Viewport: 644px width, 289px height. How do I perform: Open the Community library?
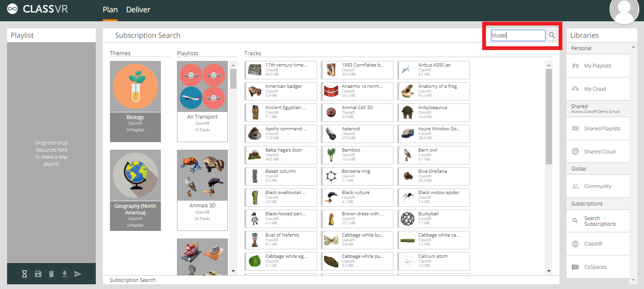click(x=598, y=186)
